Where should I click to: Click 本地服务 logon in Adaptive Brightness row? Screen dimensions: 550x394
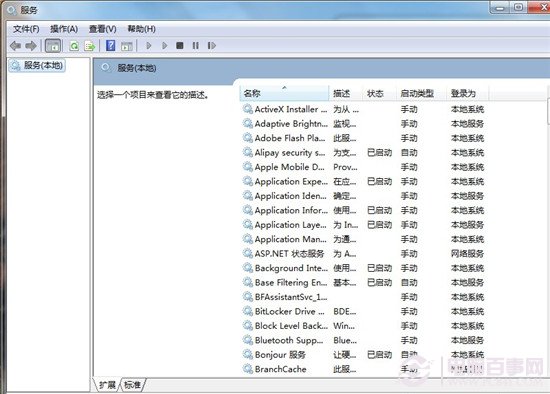(x=467, y=123)
